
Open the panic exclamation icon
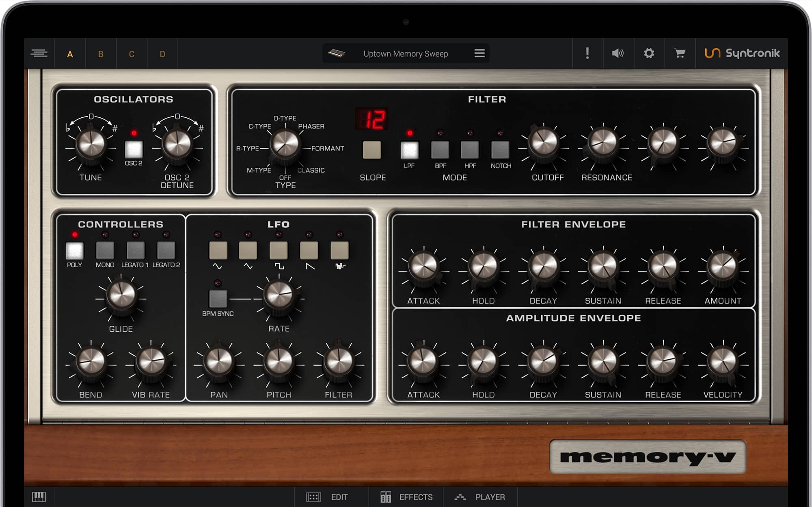pyautogui.click(x=587, y=53)
